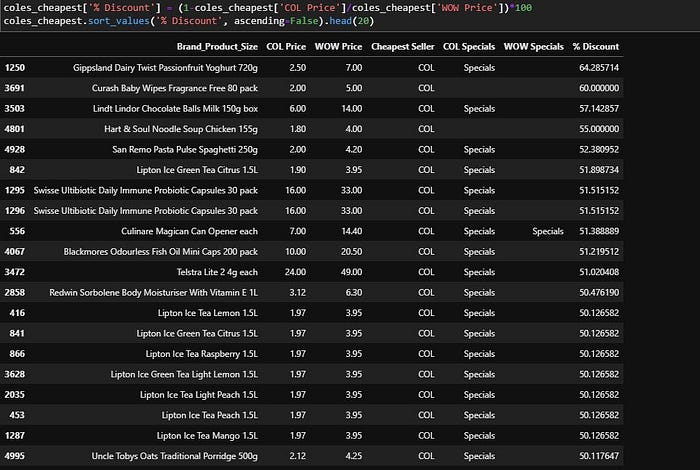The width and height of the screenshot is (700, 470).
Task: Select the Lindt Lindor Chocolate Balls cell
Action: click(x=175, y=109)
